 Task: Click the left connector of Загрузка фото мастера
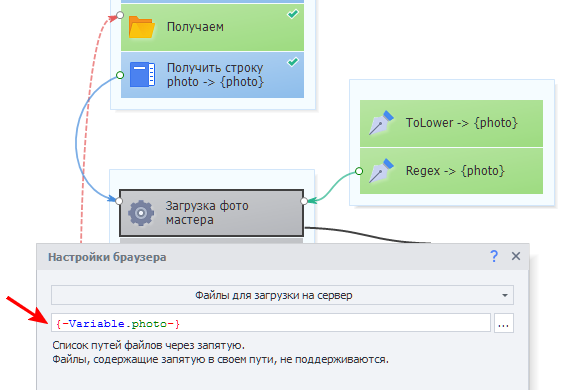point(119,201)
